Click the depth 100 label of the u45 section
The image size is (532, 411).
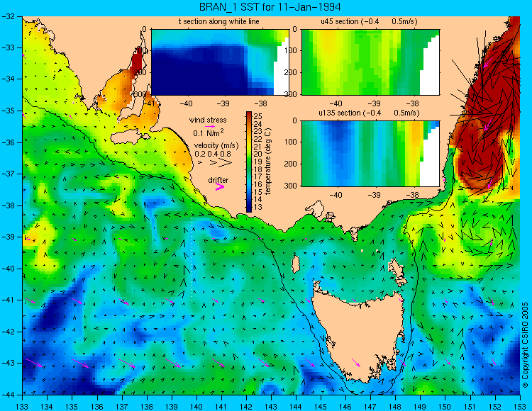[291, 50]
